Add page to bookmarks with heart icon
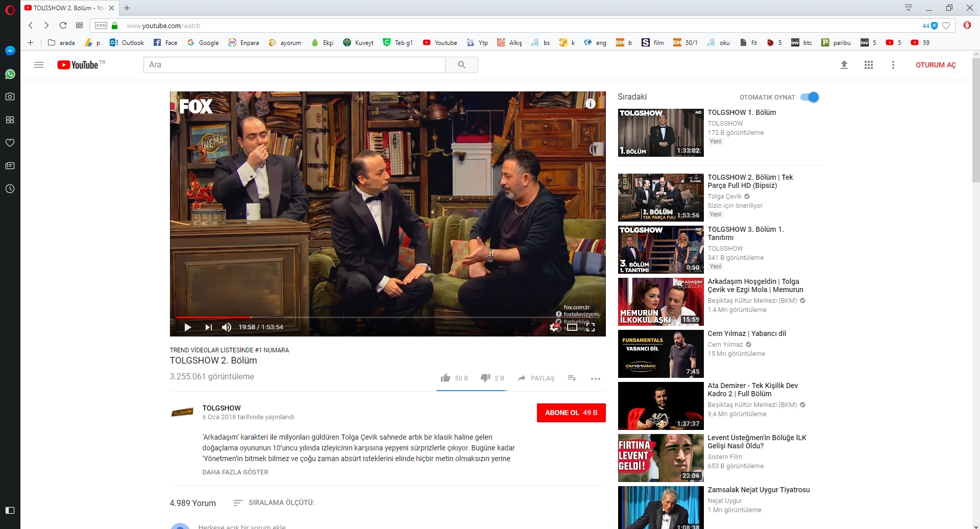 click(946, 26)
